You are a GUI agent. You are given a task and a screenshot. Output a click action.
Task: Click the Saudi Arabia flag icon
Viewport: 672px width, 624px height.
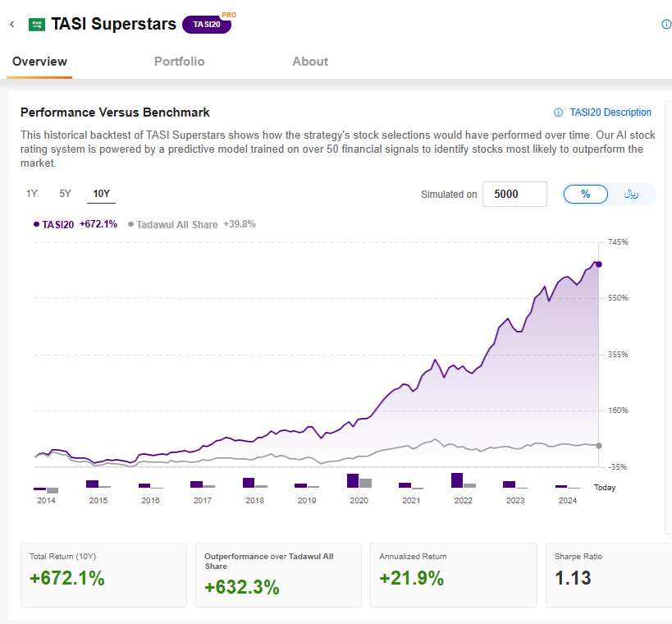click(37, 25)
